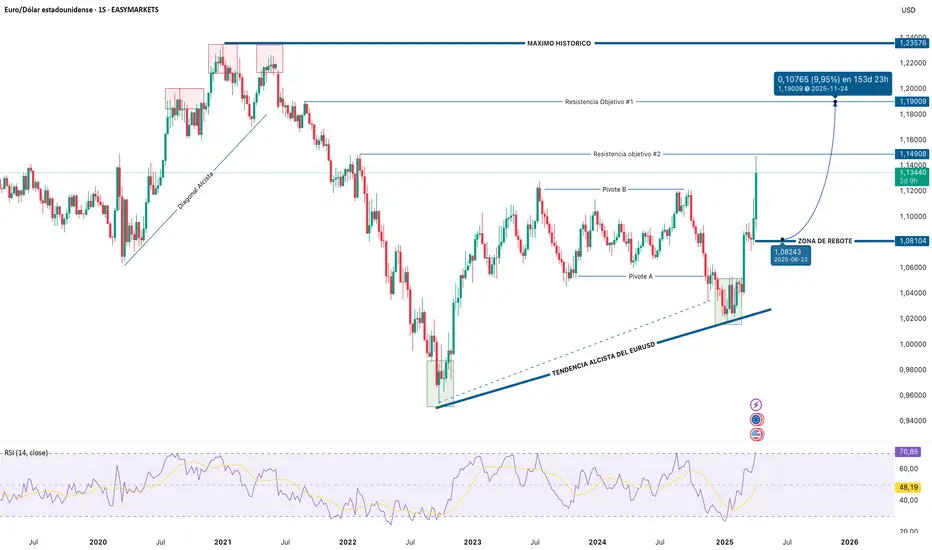Click the 2021 label on time axis
Viewport: 932px width, 550px height.
[223, 542]
